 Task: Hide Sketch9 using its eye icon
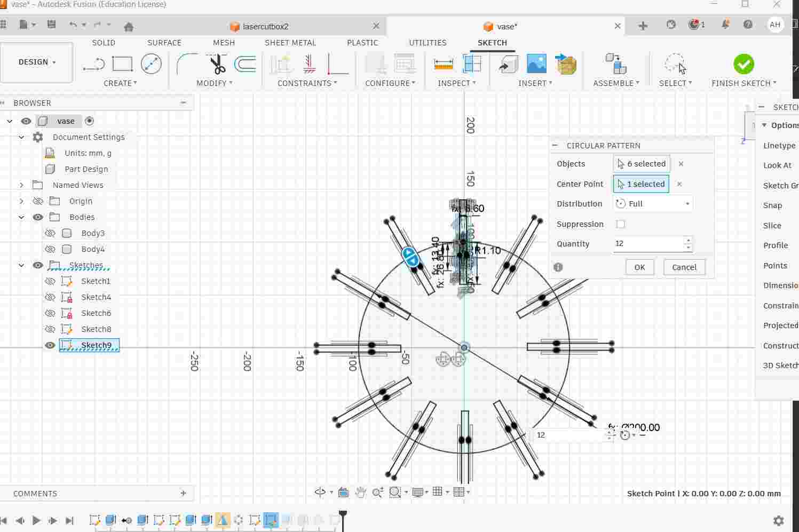(50, 345)
